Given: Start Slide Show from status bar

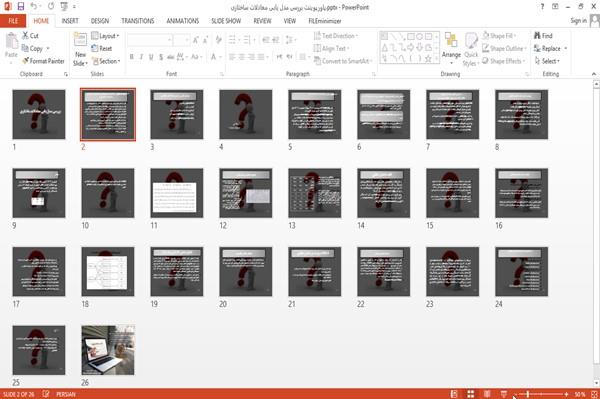Looking at the screenshot, I should click(504, 394).
